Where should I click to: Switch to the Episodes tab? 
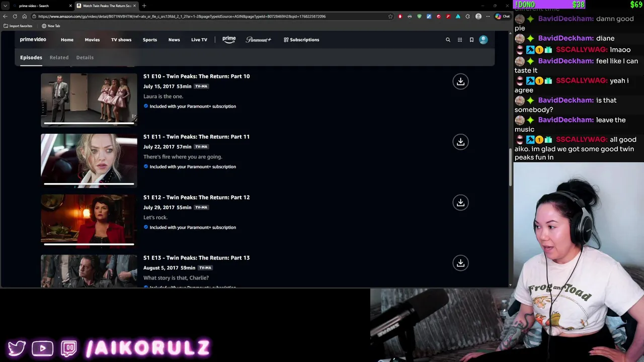point(31,57)
